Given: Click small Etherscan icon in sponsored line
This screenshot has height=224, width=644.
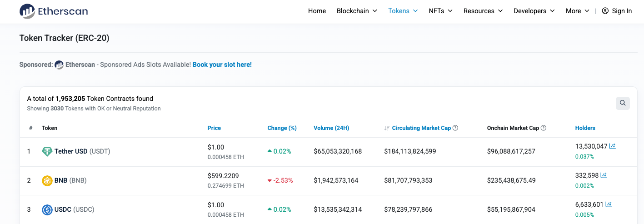Looking at the screenshot, I should pos(59,65).
